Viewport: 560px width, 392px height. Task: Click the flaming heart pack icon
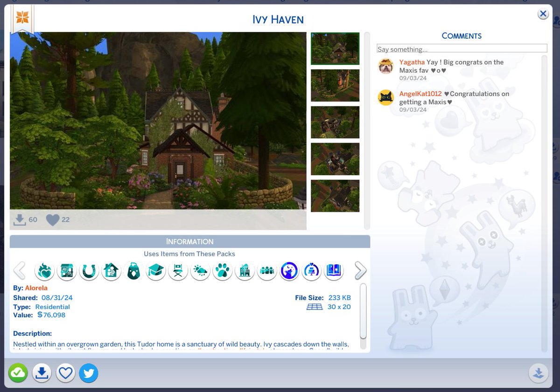pos(44,270)
